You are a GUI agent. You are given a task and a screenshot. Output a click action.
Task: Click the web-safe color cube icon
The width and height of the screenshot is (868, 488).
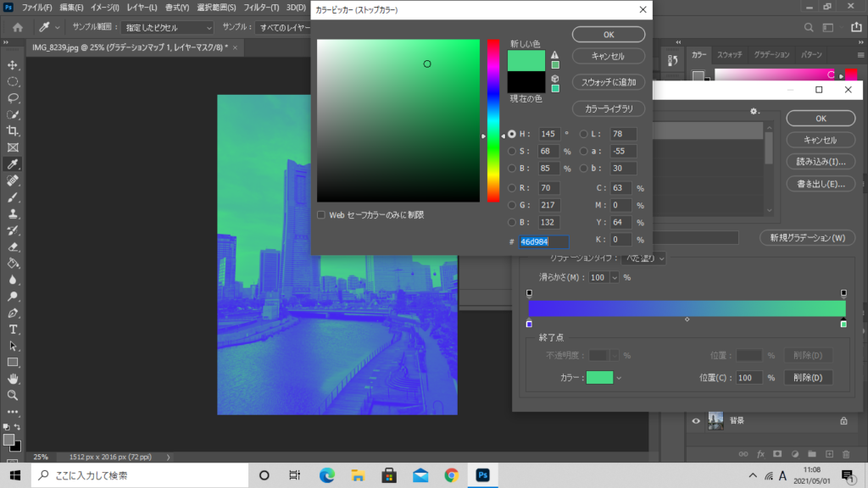point(554,79)
